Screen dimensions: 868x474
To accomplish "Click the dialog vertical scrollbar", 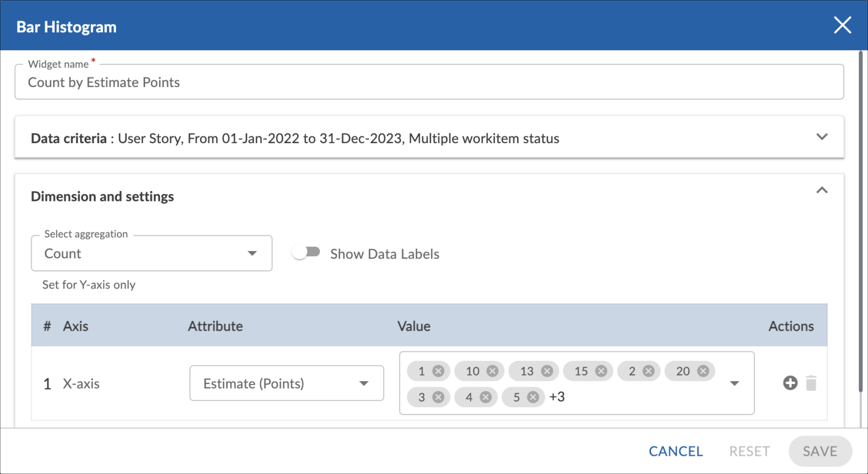I will click(x=861, y=222).
